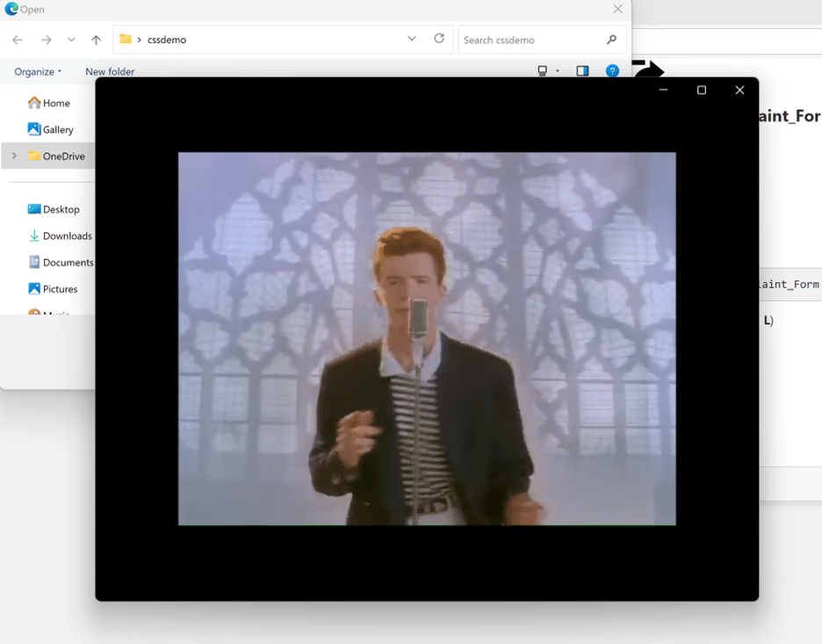Expand the address bar history dropdown

pyautogui.click(x=412, y=39)
